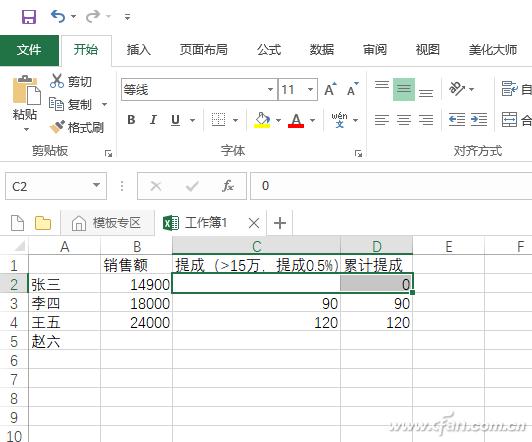Click the increase font size icon
Image resolution: width=532 pixels, height=442 pixels.
(330, 90)
